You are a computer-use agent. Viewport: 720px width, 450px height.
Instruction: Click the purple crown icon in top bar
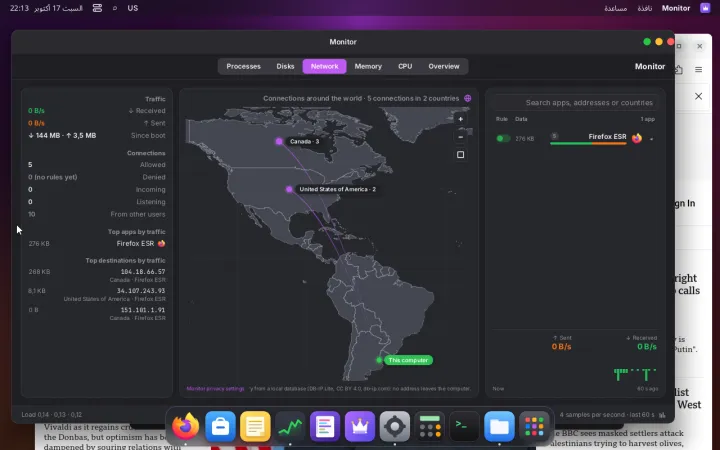click(705, 8)
